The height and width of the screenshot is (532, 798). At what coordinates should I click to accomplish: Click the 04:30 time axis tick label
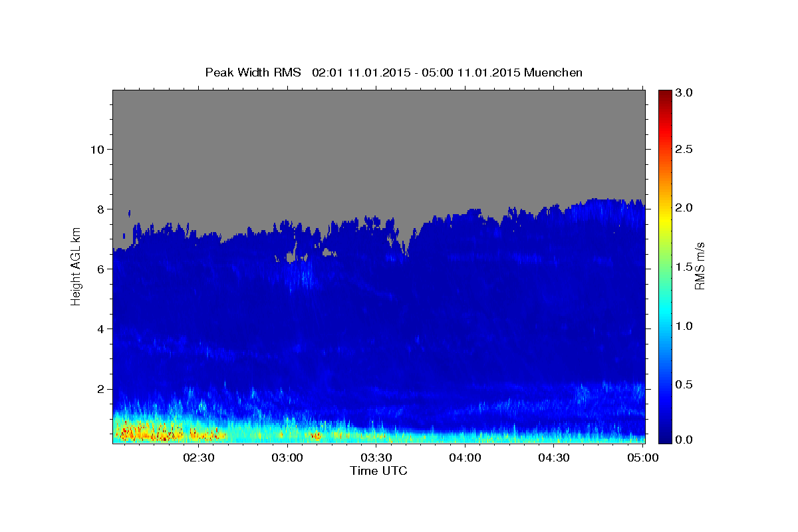pos(553,458)
